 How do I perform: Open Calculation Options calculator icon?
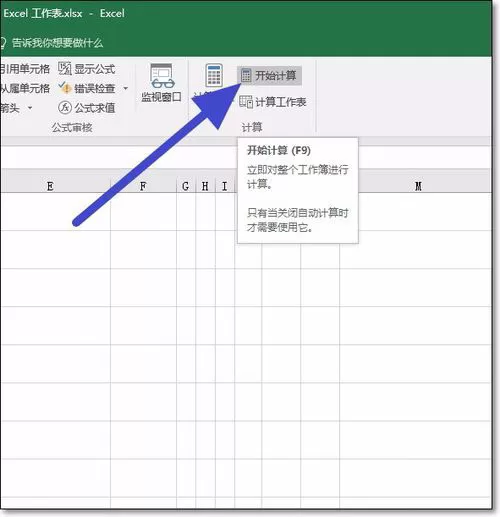pyautogui.click(x=214, y=76)
